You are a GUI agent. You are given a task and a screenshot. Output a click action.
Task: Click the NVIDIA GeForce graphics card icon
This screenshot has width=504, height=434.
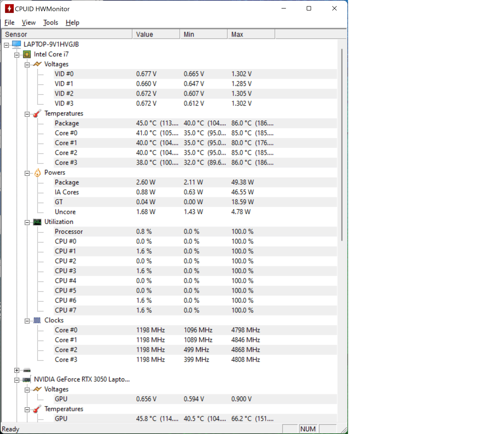coord(27,380)
